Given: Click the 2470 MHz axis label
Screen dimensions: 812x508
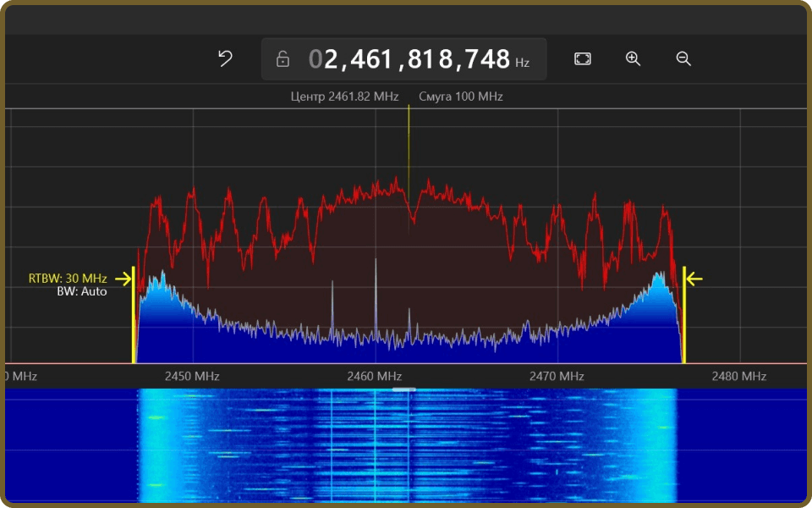Looking at the screenshot, I should [x=557, y=376].
